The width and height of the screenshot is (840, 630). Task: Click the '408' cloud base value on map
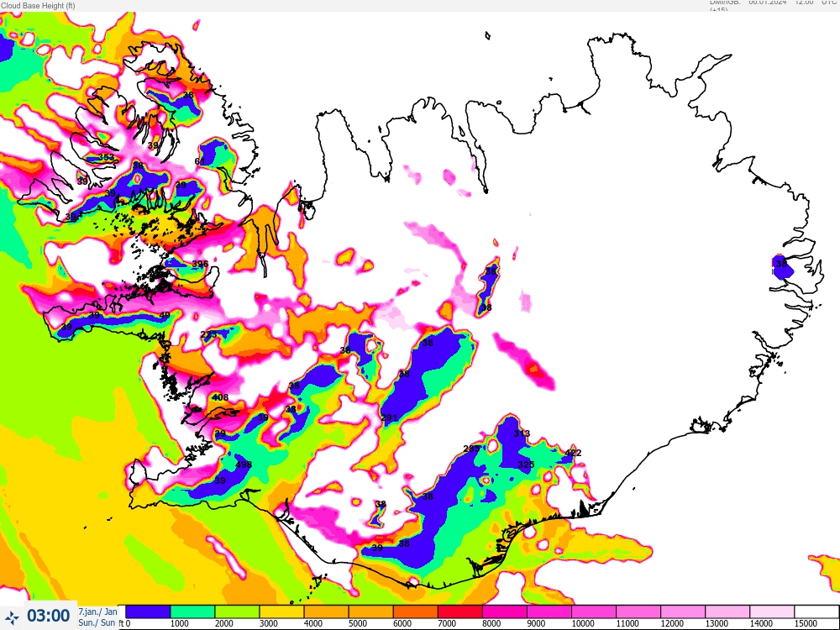pos(220,397)
